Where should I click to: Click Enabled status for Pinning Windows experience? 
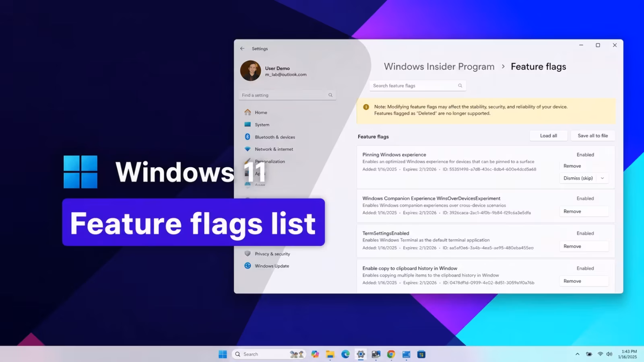pos(585,155)
